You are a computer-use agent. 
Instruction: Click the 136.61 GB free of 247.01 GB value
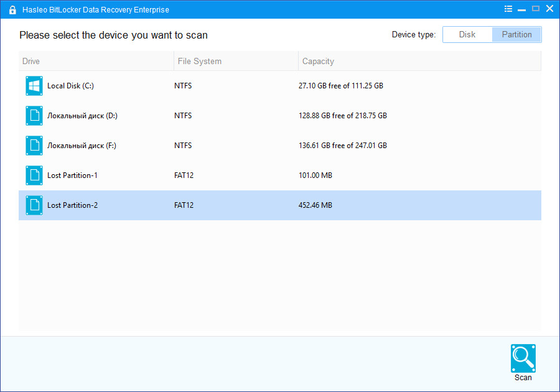click(x=342, y=146)
